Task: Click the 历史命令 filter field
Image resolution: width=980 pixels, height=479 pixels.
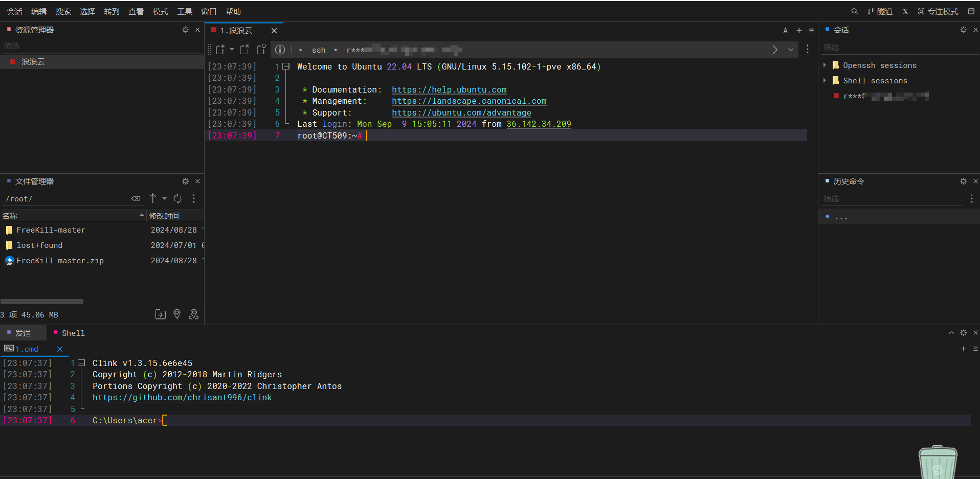Action: point(893,199)
